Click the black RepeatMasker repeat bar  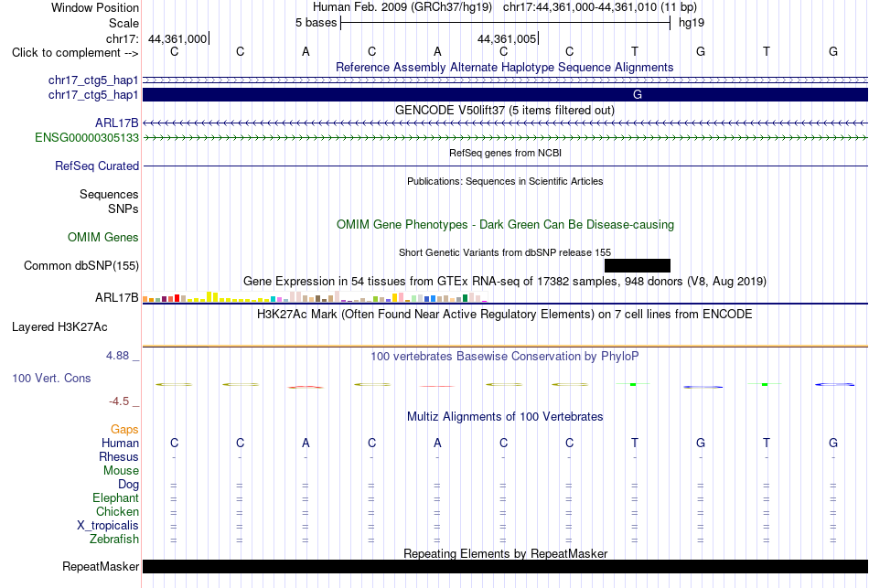coord(505,566)
